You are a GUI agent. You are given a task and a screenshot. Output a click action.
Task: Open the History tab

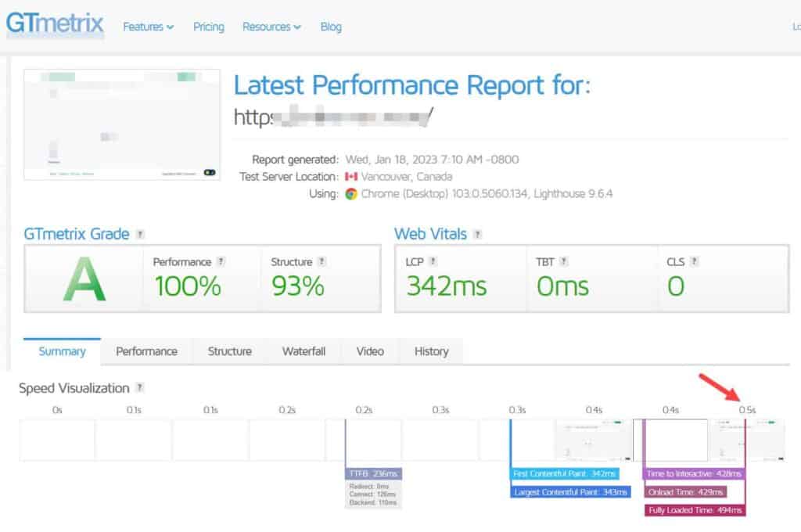pyautogui.click(x=431, y=351)
